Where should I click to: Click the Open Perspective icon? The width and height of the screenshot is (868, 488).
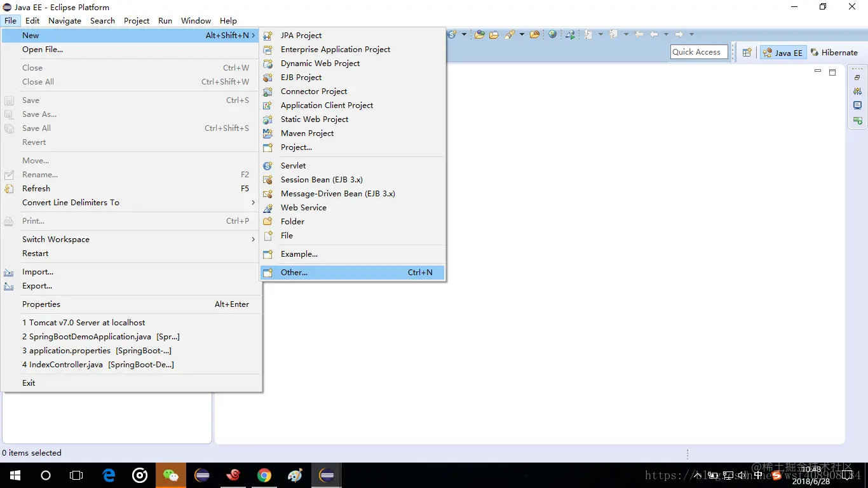(747, 53)
